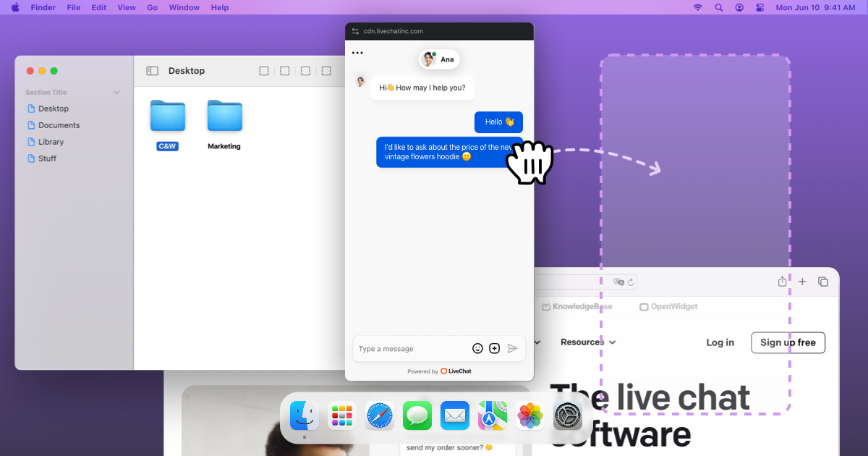Open the KnowledgeBase link

tap(577, 307)
